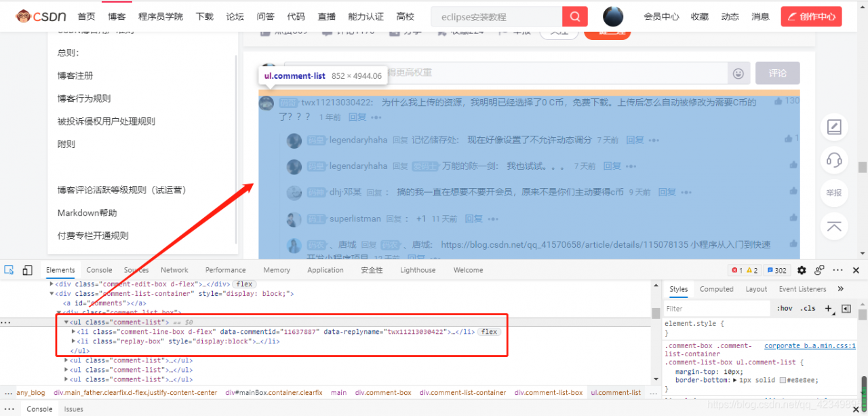The height and width of the screenshot is (416, 868).
Task: Click the blue 302 messages badge
Action: pyautogui.click(x=776, y=270)
